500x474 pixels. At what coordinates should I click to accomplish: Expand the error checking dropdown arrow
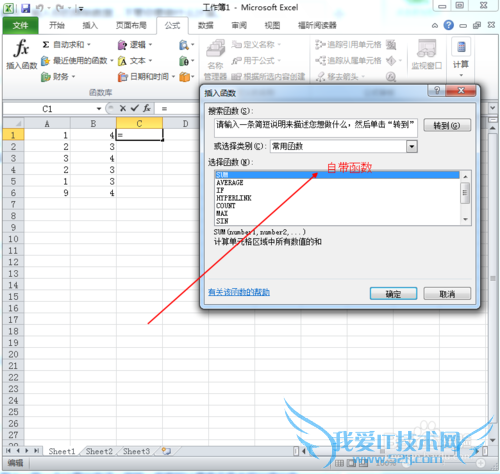click(400, 61)
